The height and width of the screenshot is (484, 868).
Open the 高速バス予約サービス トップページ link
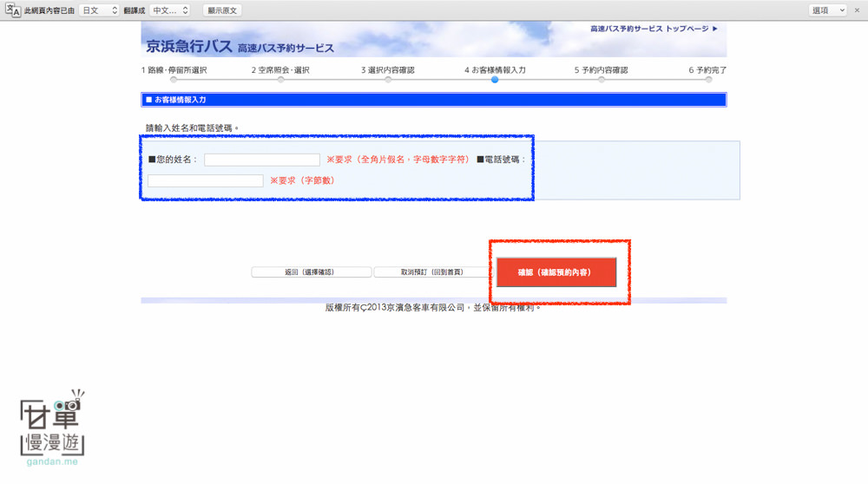[x=654, y=29]
